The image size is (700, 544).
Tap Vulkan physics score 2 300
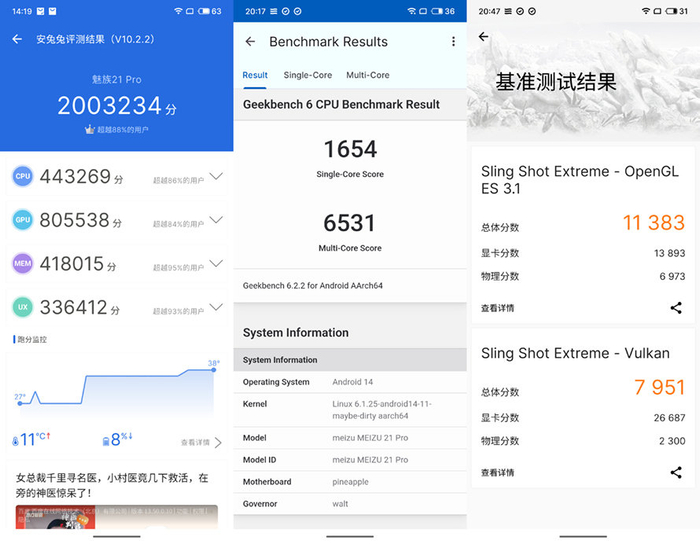672,441
